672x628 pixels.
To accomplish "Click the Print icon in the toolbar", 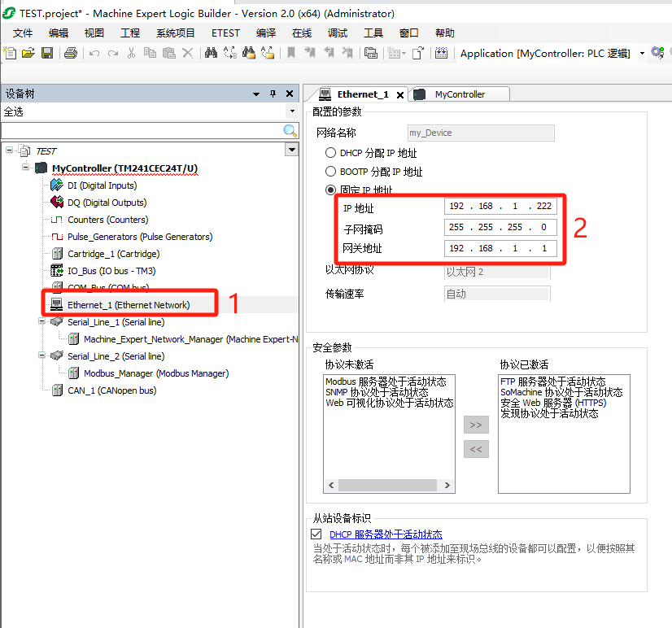I will tap(71, 53).
